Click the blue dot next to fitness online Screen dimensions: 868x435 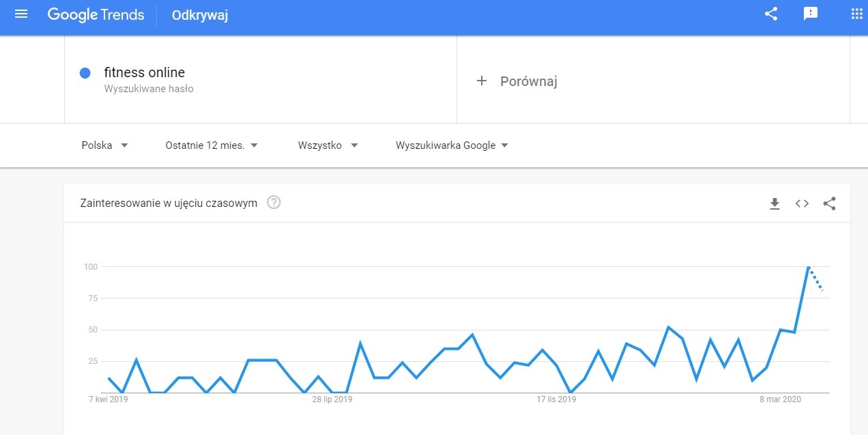coord(85,73)
